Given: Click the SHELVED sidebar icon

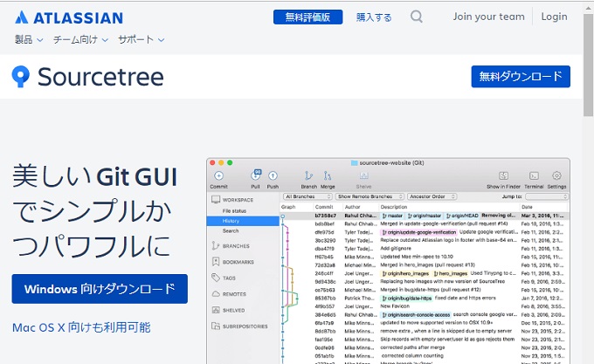Looking at the screenshot, I should pos(216,310).
